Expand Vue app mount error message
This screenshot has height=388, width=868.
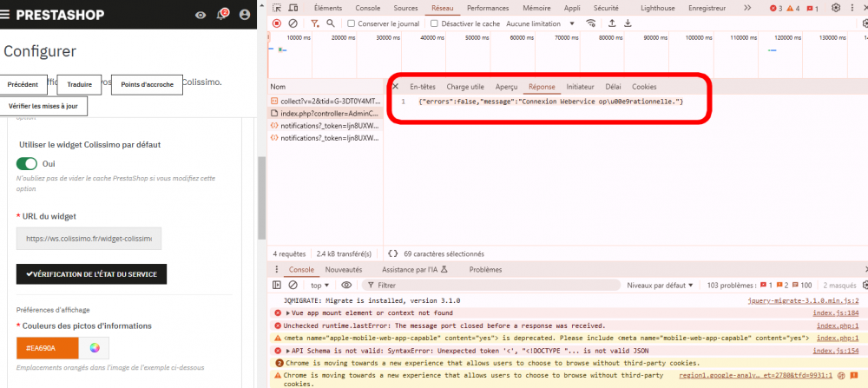pos(288,312)
